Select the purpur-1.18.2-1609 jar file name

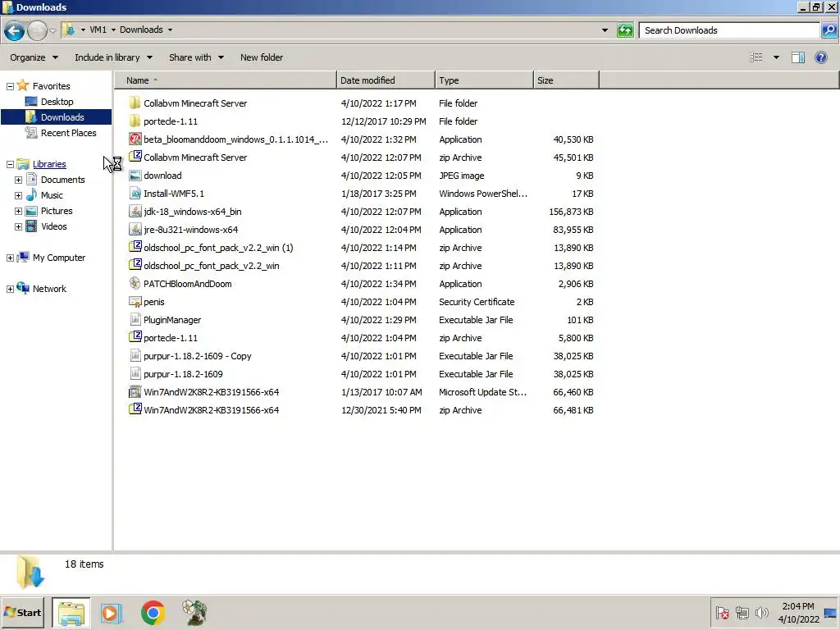(183, 374)
